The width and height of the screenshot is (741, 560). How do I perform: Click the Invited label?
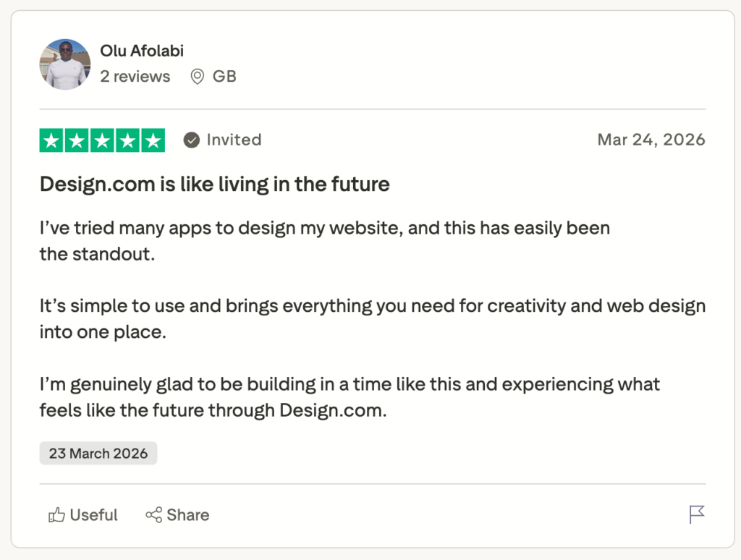234,140
